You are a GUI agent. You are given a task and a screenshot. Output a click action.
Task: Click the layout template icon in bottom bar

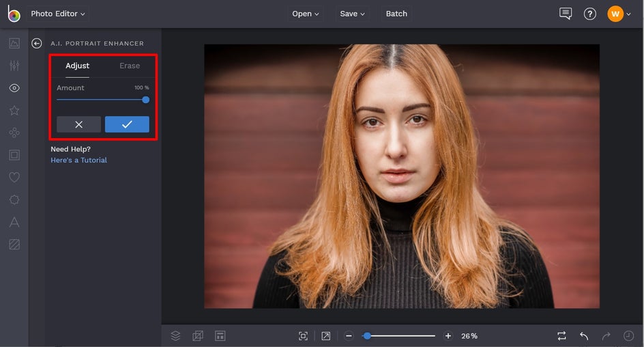coord(220,336)
